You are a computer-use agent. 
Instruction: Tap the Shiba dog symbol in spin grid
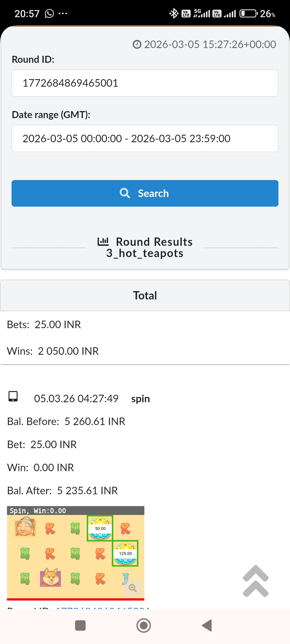[50, 577]
